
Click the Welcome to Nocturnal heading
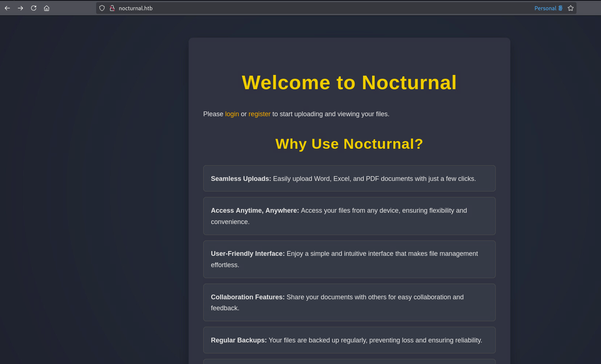349,83
